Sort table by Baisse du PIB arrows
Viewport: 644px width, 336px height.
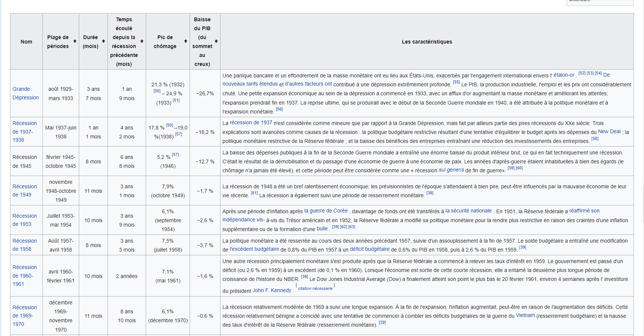click(216, 41)
